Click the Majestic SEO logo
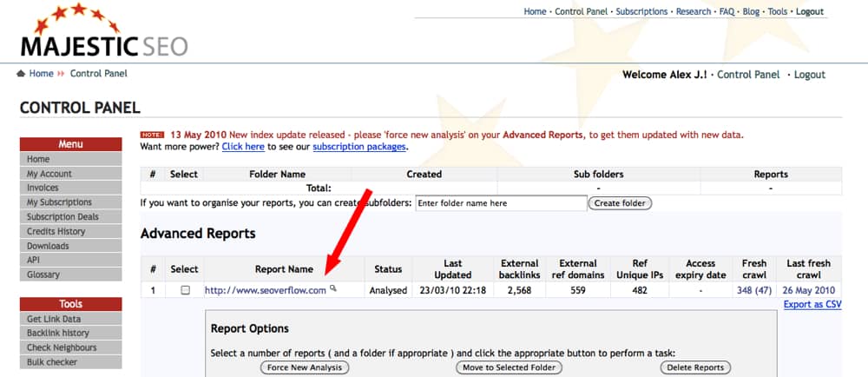Screen dimensions: 868x377 (104, 31)
